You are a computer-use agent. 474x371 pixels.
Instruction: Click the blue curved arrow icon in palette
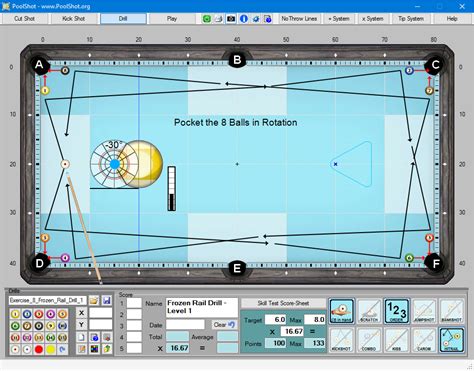point(62,349)
